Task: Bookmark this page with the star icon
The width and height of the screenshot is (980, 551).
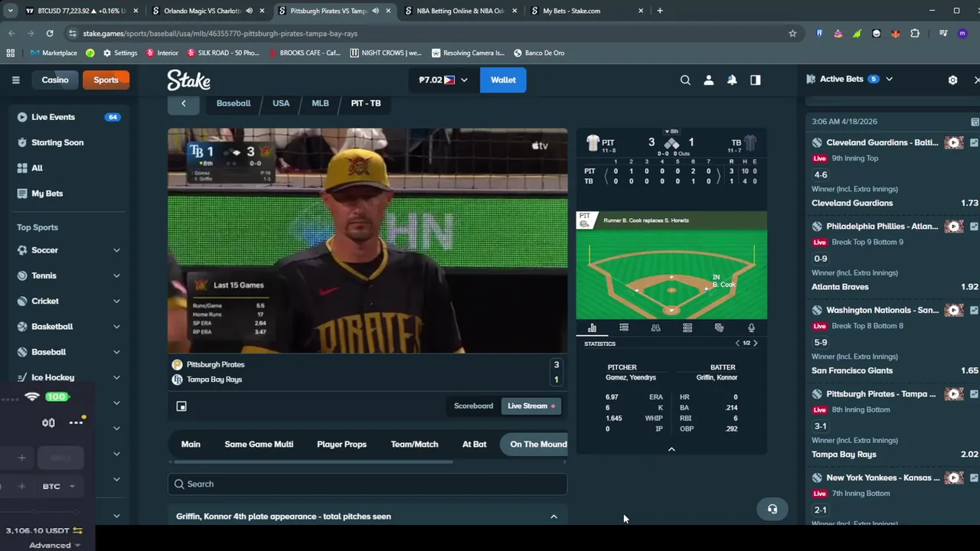Action: point(792,34)
